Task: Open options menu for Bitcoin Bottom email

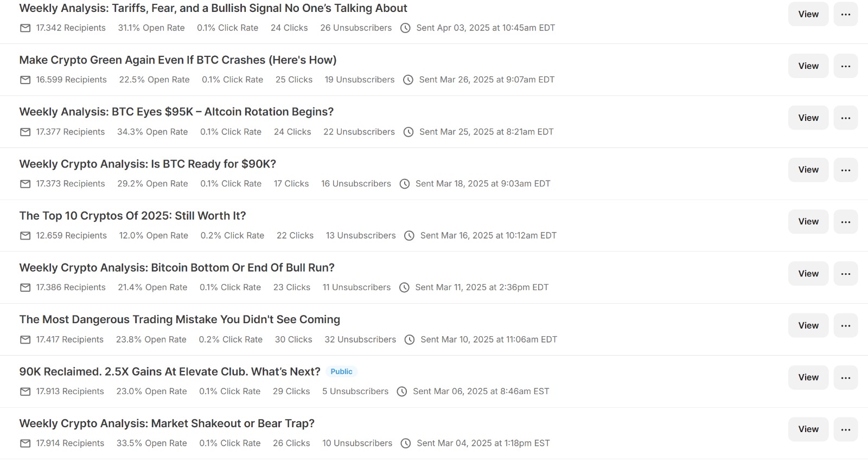Action: tap(845, 274)
